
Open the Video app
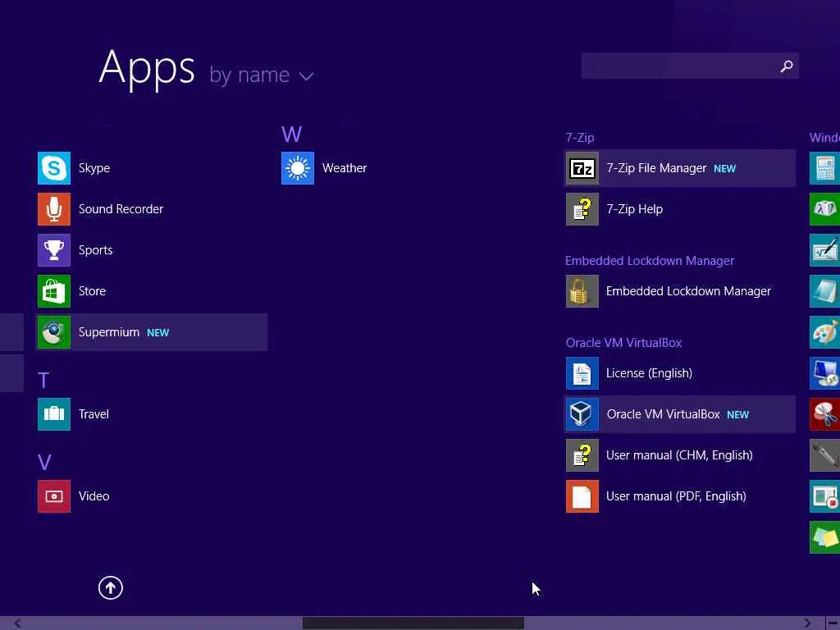pos(151,496)
